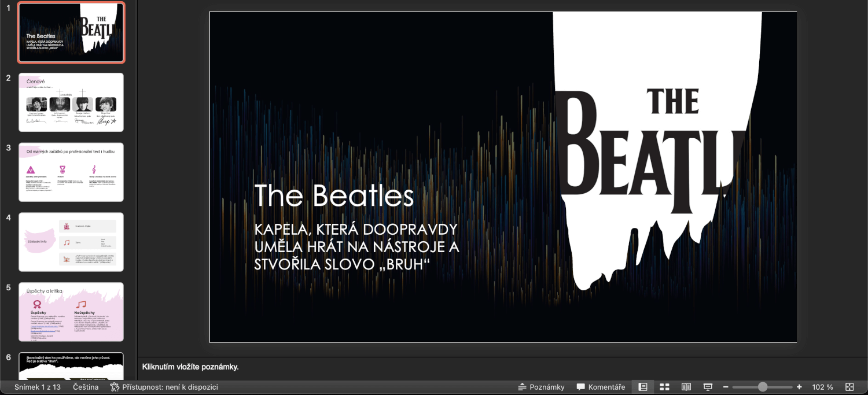Switch to Normal view icon

pos(642,387)
